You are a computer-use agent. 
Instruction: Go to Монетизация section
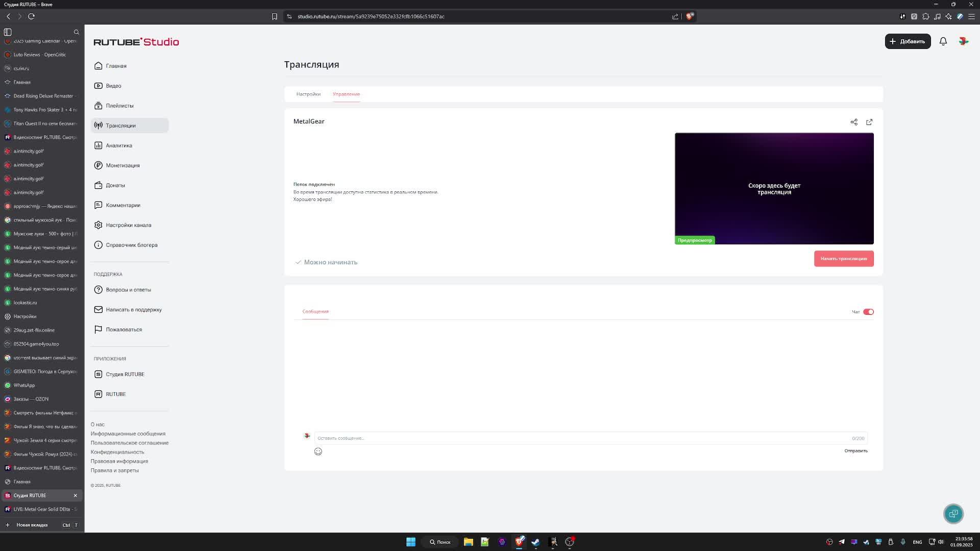point(122,165)
